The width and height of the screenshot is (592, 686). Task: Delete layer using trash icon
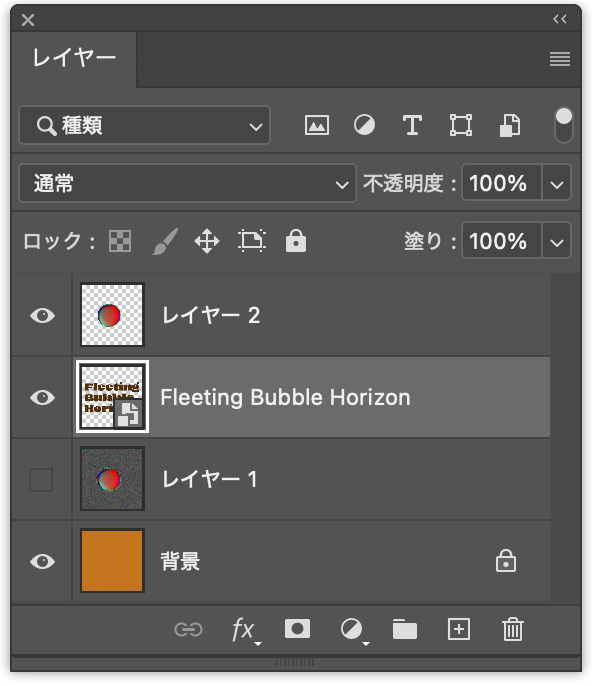coord(512,630)
